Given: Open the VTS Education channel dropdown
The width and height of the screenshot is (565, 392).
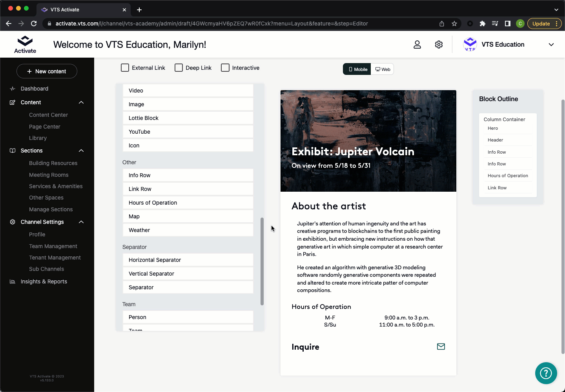Looking at the screenshot, I should (551, 45).
